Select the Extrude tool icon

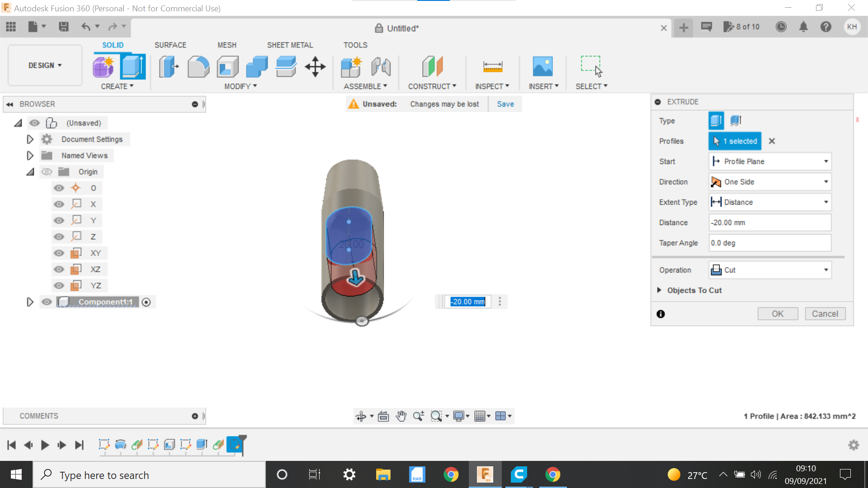click(132, 66)
